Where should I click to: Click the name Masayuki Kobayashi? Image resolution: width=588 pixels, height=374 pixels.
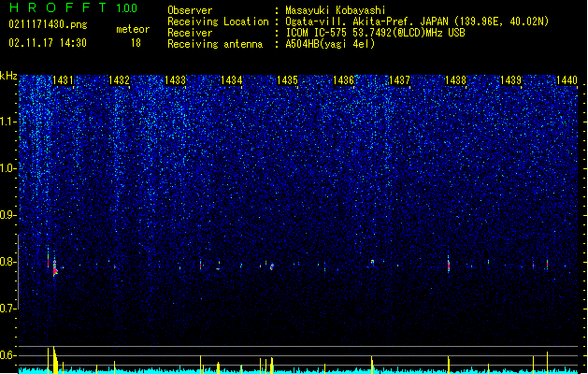click(x=336, y=10)
